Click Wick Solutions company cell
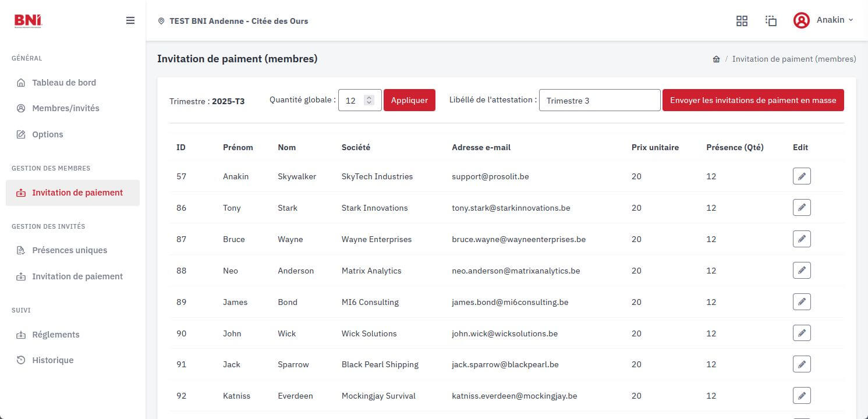868x419 pixels. click(369, 333)
